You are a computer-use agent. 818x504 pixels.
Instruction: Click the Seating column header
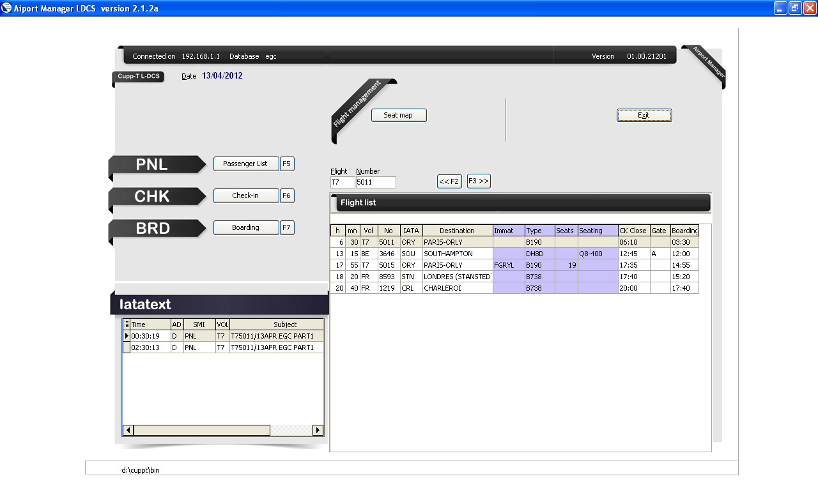(x=598, y=231)
